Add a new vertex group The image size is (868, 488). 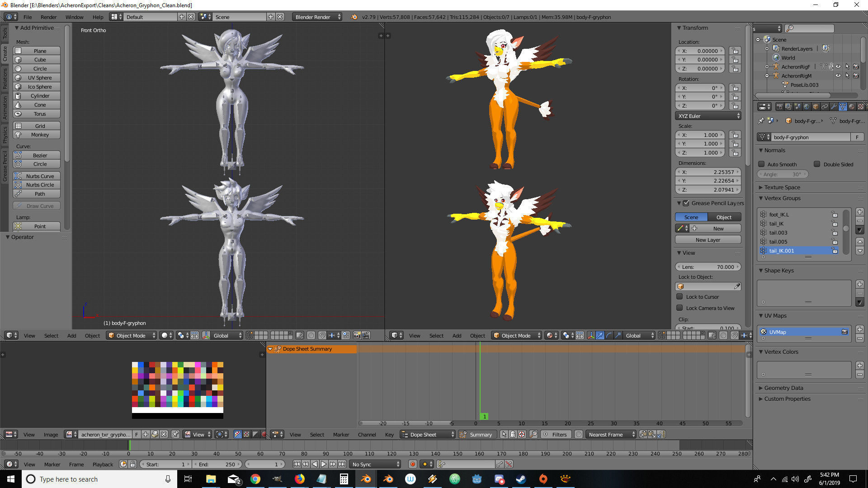[860, 212]
